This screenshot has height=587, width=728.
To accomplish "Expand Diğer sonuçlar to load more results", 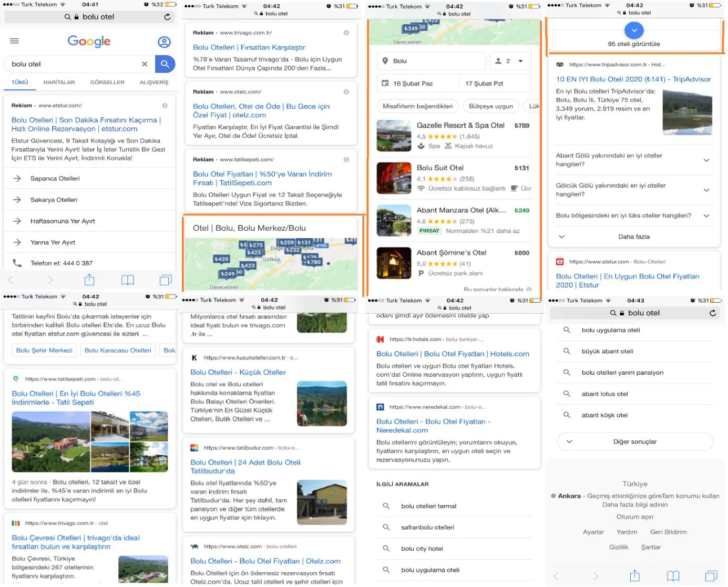I will [x=634, y=441].
